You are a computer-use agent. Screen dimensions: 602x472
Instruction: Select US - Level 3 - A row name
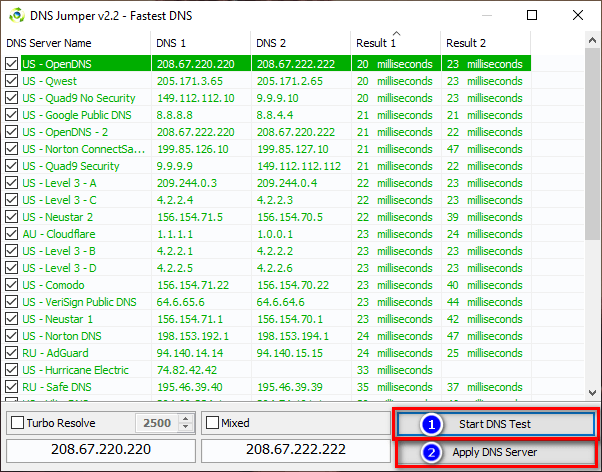coord(60,183)
